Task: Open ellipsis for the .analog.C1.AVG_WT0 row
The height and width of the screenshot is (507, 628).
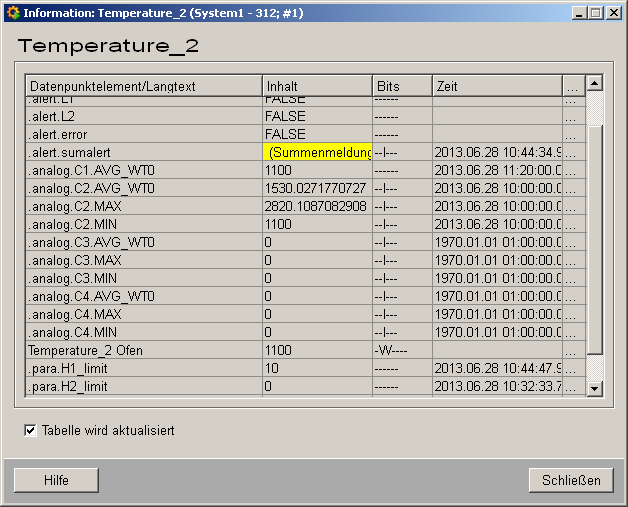Action: (x=572, y=170)
